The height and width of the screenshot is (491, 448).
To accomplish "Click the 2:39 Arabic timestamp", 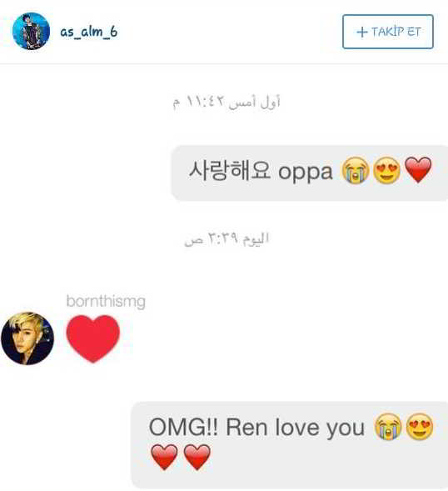I will (226, 239).
